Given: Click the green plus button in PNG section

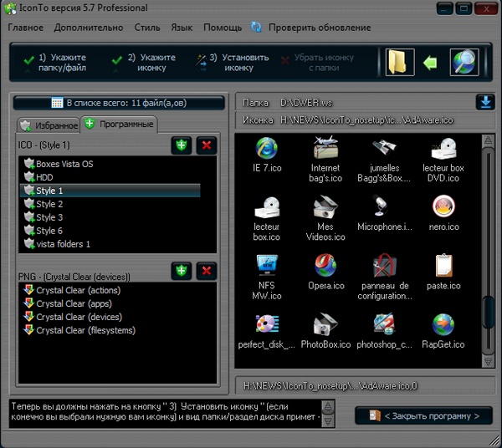Looking at the screenshot, I should (182, 271).
